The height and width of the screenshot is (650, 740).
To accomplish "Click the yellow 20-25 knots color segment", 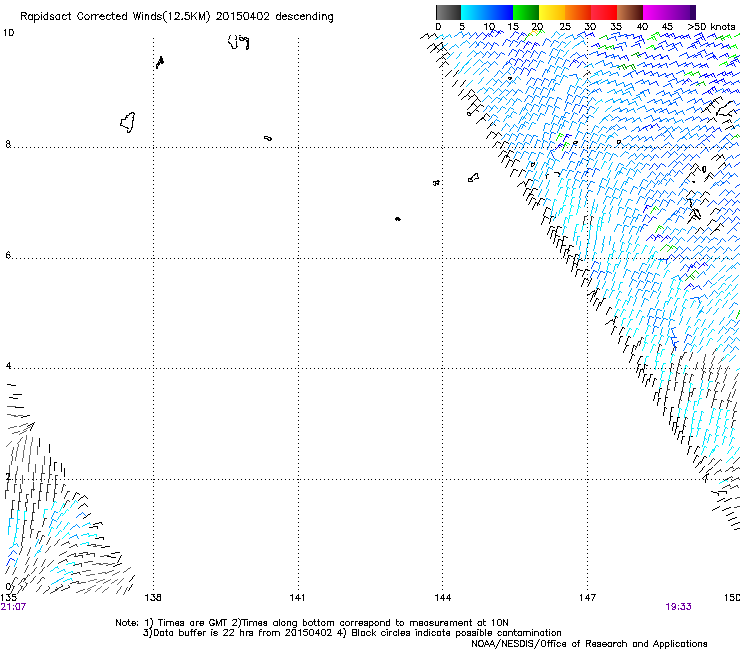I will click(x=552, y=12).
